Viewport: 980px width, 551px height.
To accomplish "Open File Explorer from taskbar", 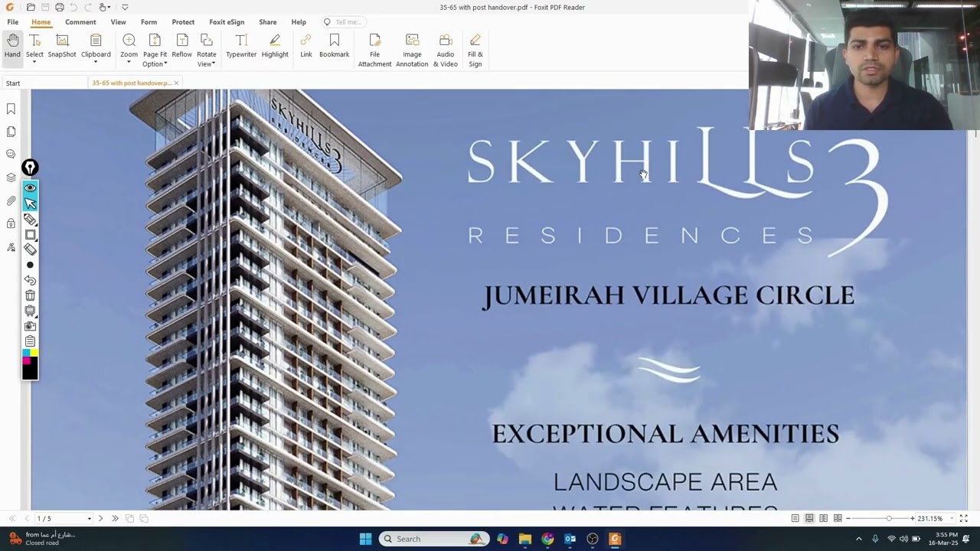I will 525,539.
